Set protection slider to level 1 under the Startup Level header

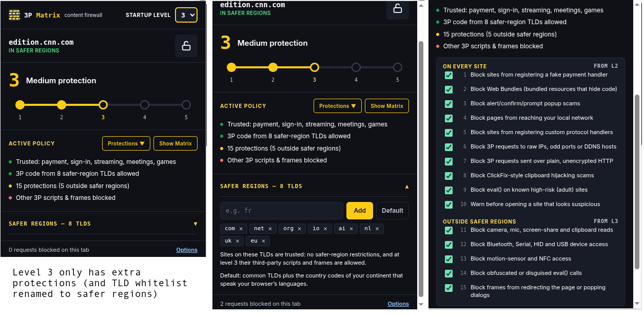[x=20, y=105]
